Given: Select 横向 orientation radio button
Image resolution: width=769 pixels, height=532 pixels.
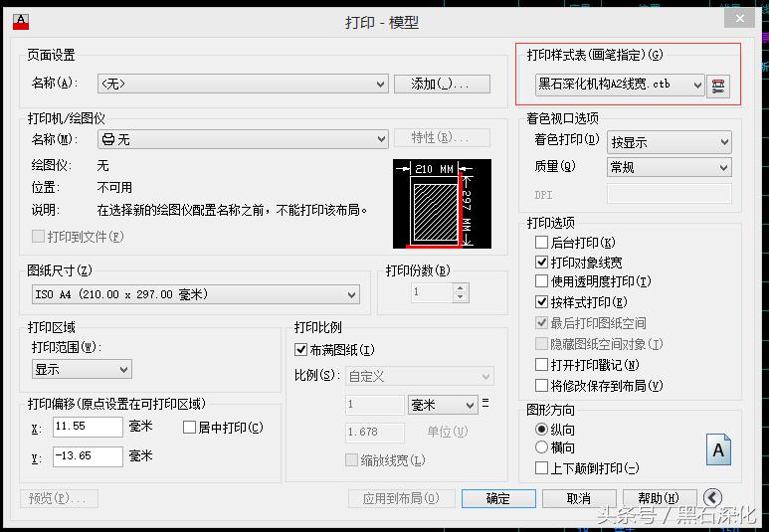Looking at the screenshot, I should click(x=541, y=447).
